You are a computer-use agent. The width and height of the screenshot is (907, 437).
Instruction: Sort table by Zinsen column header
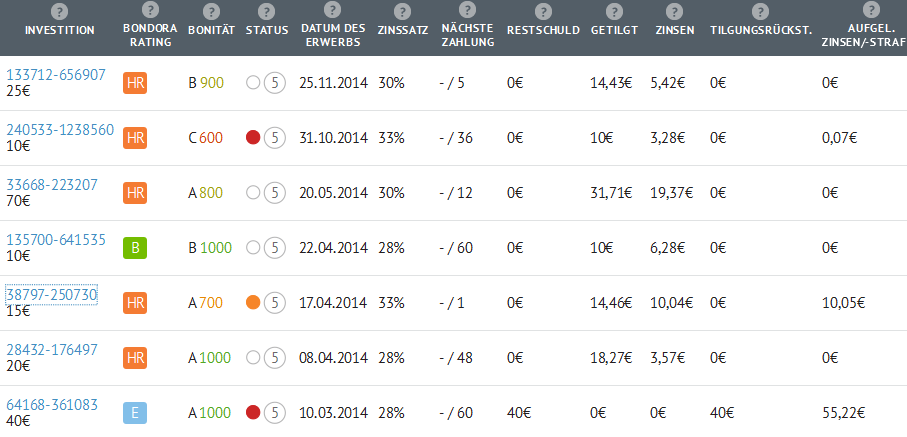click(x=670, y=30)
